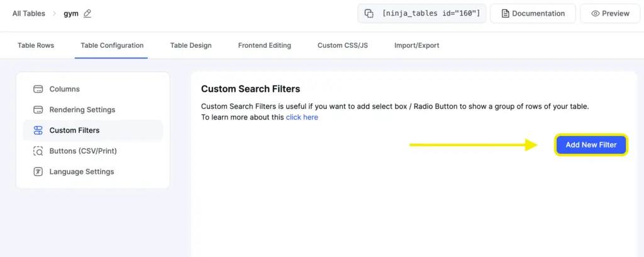Open the Table Design tab
This screenshot has height=257, width=644.
191,45
